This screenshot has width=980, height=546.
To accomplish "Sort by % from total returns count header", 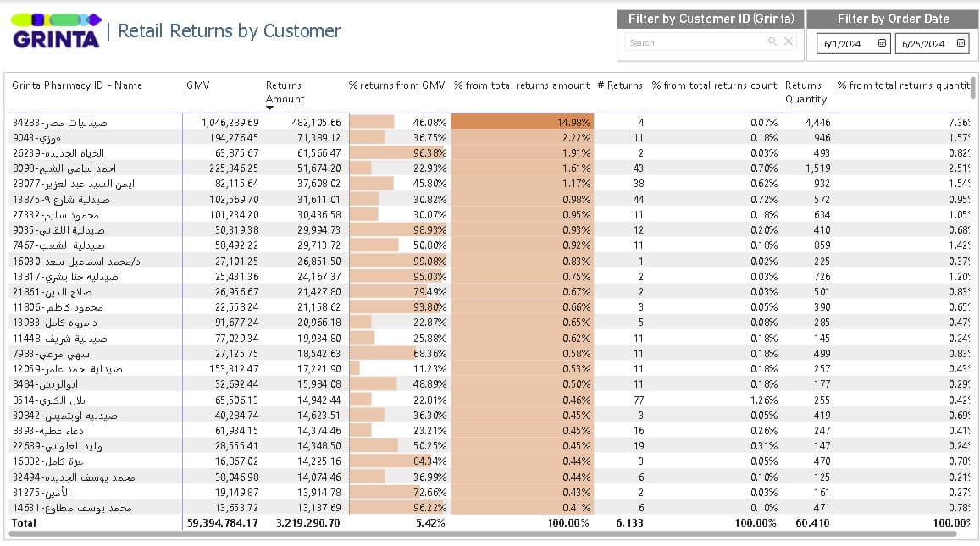I will pos(714,85).
